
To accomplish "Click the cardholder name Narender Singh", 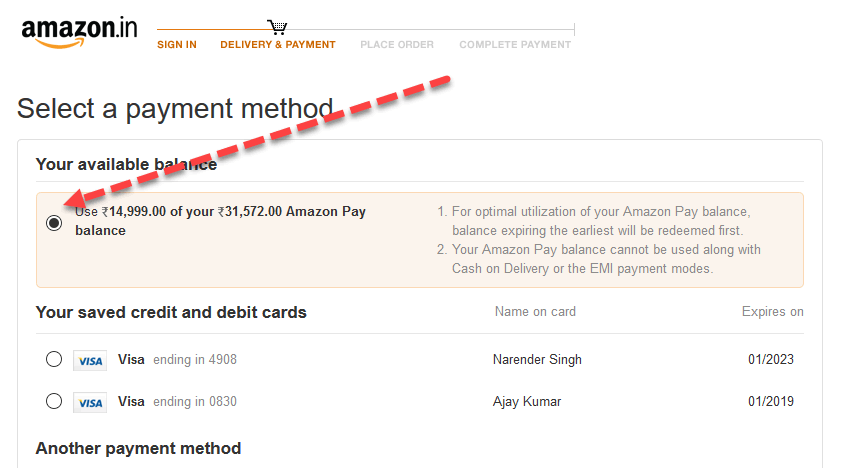I will tap(537, 359).
